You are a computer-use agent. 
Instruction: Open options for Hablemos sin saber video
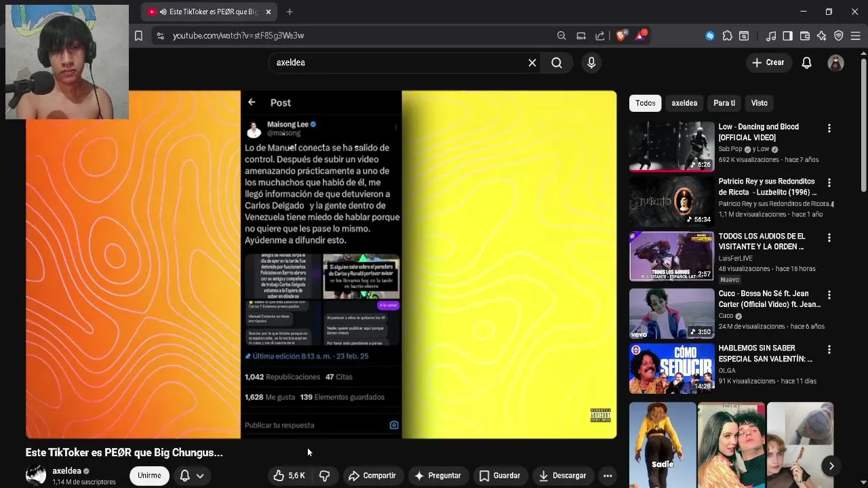829,350
